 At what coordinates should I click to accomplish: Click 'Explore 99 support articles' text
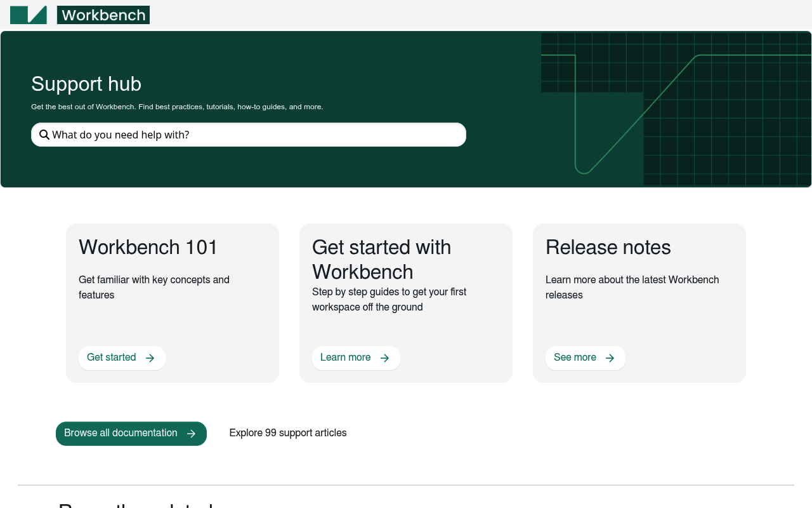click(x=288, y=433)
